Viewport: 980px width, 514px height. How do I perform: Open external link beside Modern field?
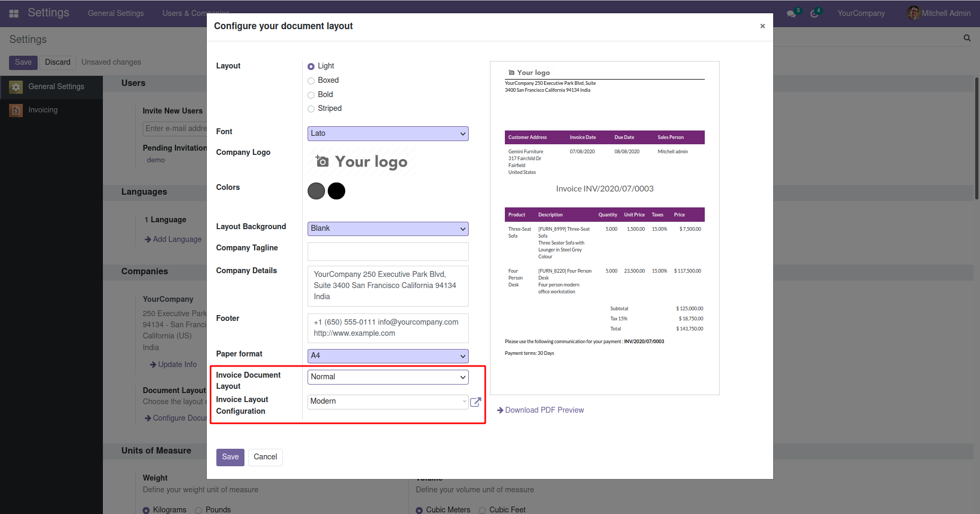[x=476, y=402]
